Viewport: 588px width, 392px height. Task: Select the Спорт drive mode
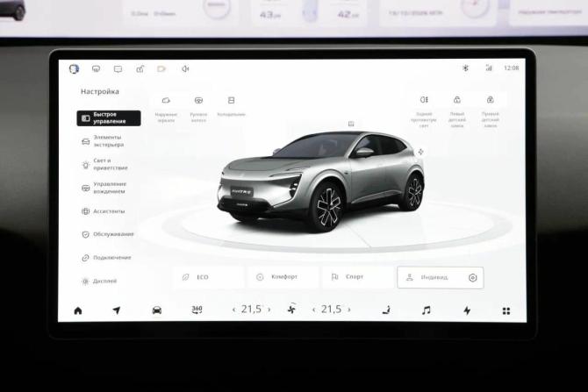pos(358,277)
